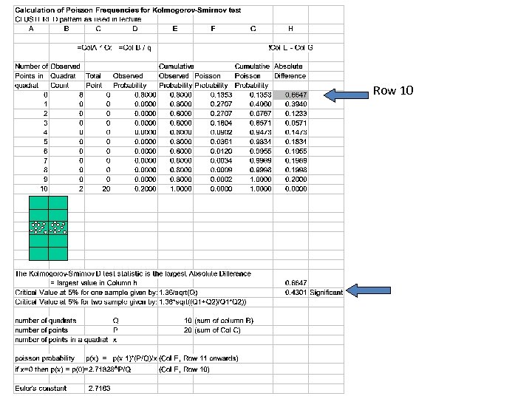Select column A header cell
532x399 pixels.
coord(31,29)
